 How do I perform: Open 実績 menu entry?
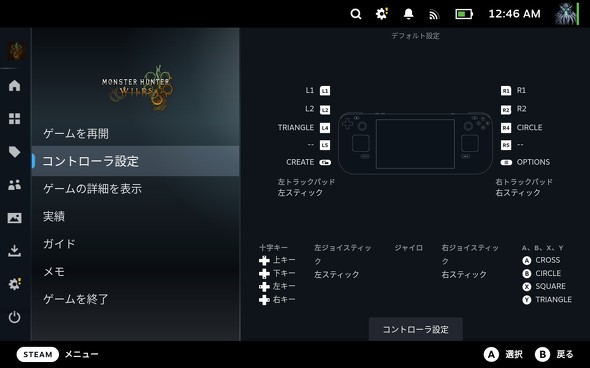135,216
